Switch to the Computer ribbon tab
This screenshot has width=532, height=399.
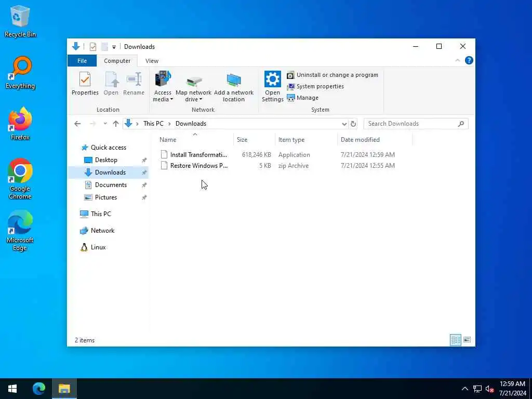[x=117, y=61]
